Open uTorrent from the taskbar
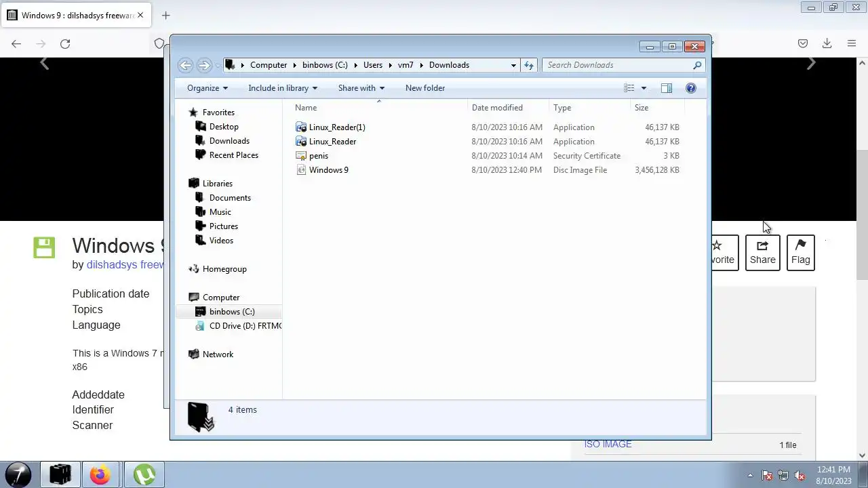This screenshot has width=868, height=488. [144, 474]
